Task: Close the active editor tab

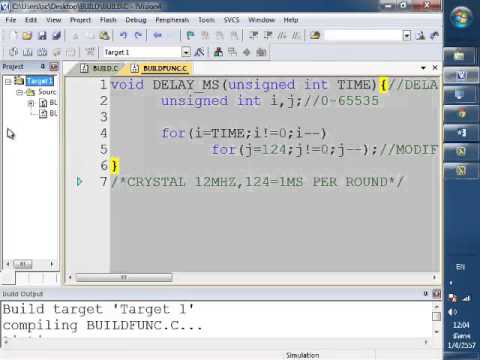Action: (435, 68)
